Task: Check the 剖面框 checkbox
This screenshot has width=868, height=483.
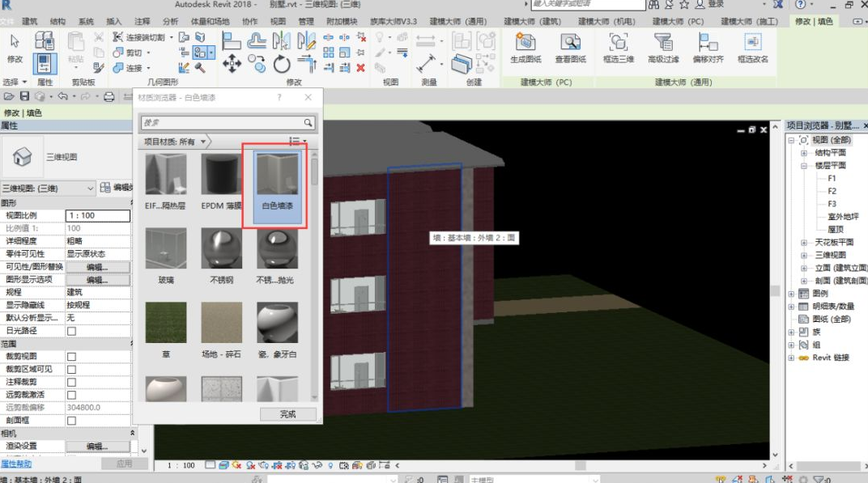Action: pyautogui.click(x=71, y=421)
